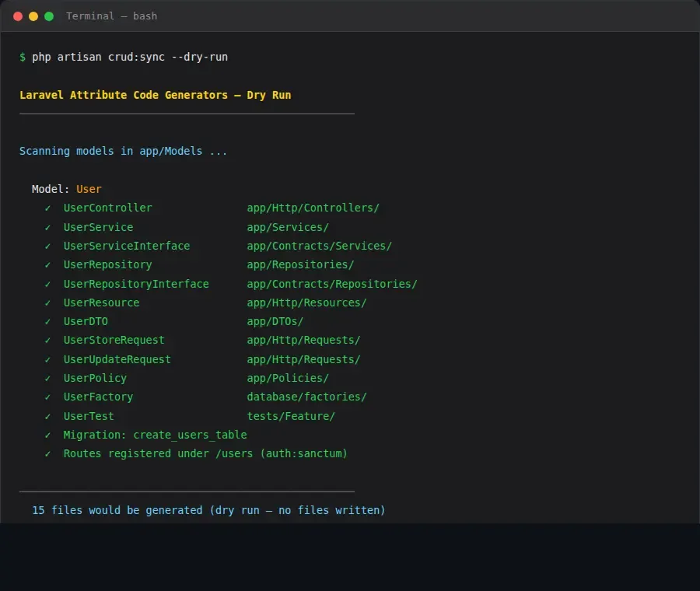Click the "UserPolicy" entry
The width and height of the screenshot is (700, 591).
coord(95,378)
